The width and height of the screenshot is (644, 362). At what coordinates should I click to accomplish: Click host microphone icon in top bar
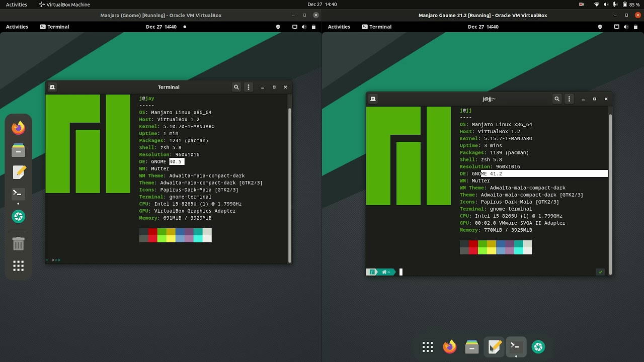click(x=615, y=5)
